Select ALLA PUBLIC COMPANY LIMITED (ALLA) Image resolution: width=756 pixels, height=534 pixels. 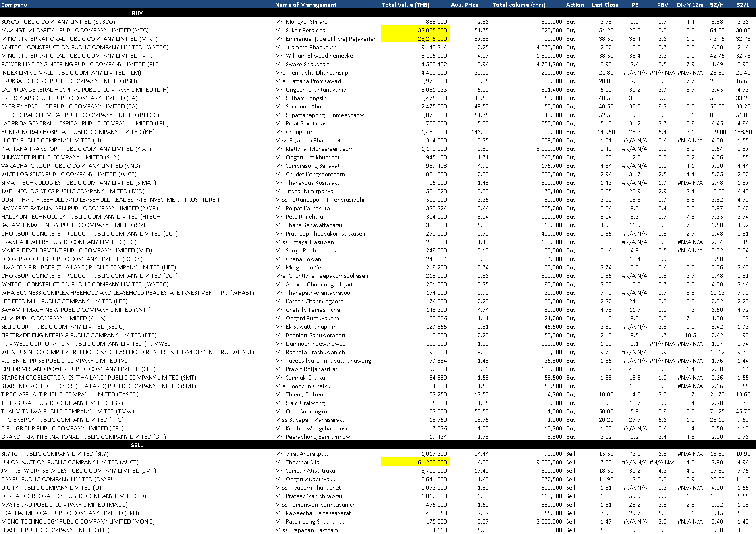53,318
